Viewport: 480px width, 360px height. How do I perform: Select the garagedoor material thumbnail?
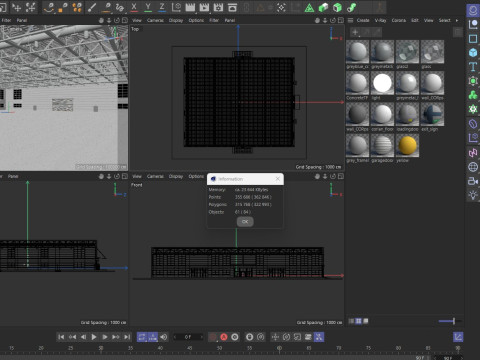[x=382, y=145]
